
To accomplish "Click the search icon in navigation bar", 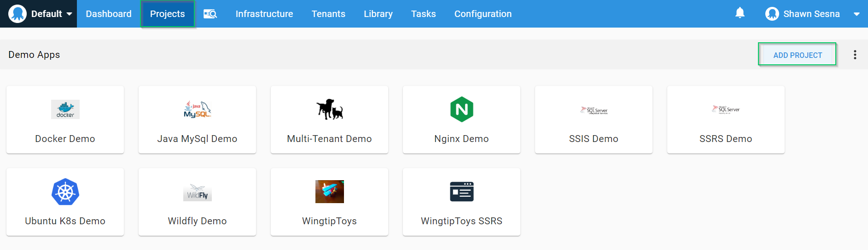I will point(210,14).
